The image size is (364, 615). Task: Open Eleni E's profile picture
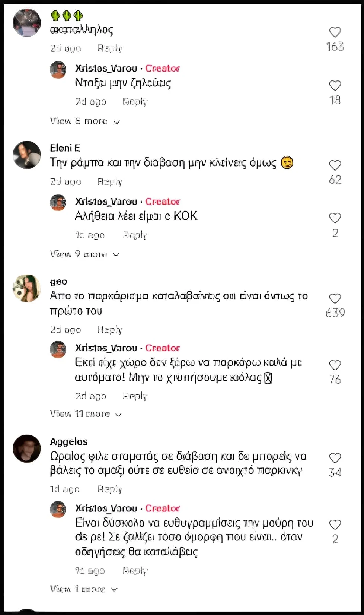(27, 155)
